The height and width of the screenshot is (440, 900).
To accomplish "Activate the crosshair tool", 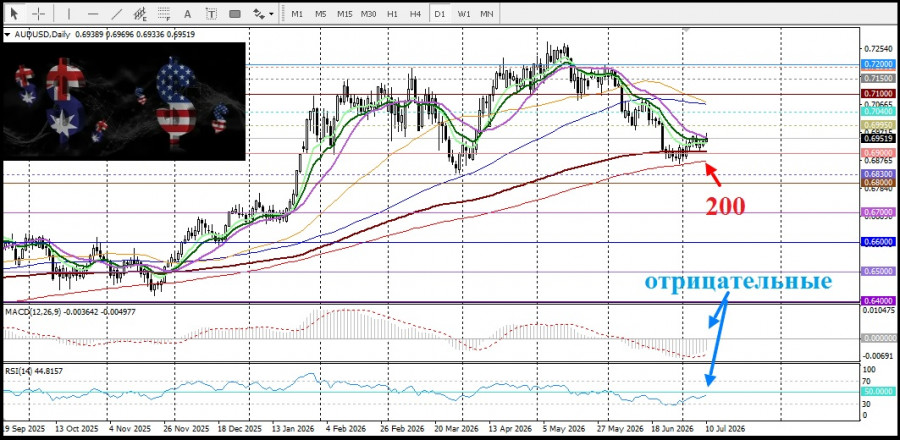I will click(x=39, y=13).
